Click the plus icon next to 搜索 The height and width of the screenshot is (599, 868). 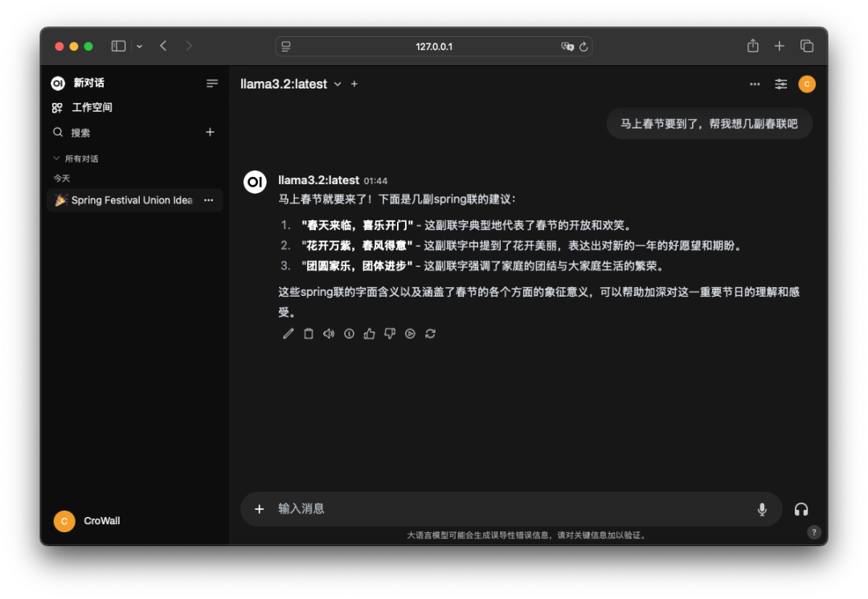coord(210,132)
